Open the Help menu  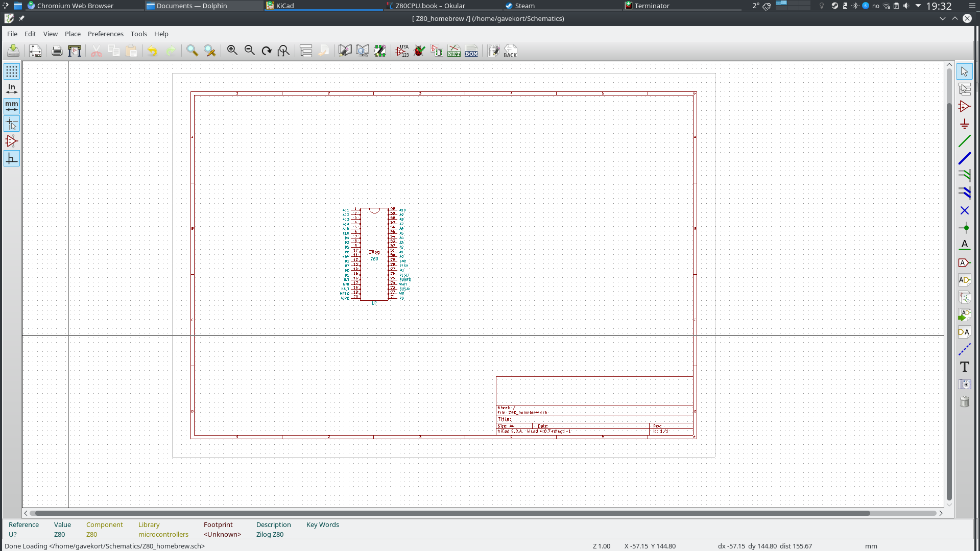tap(161, 34)
